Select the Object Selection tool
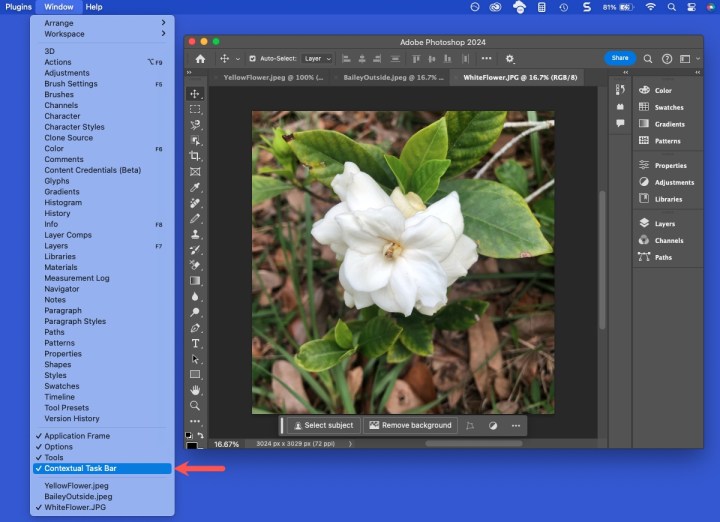Viewport: 720px width, 522px height. point(195,140)
